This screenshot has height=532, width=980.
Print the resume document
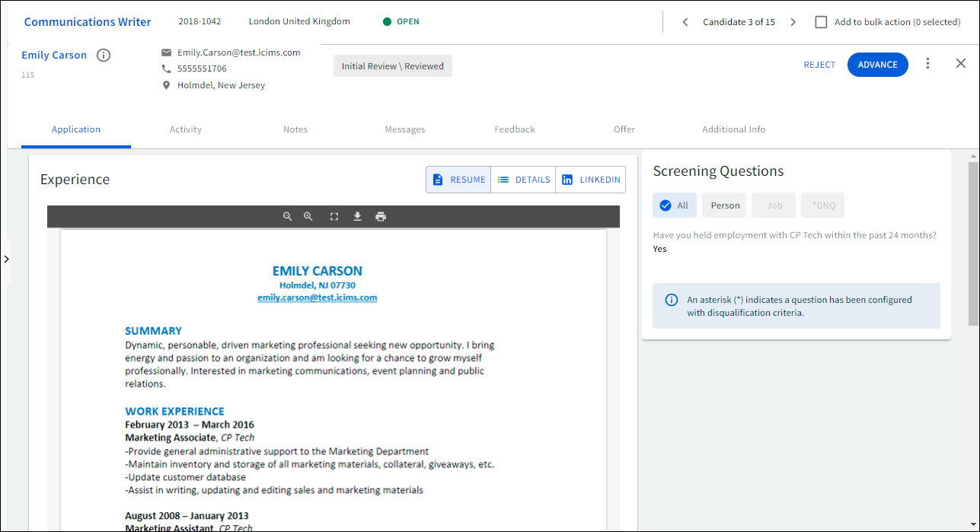click(381, 217)
